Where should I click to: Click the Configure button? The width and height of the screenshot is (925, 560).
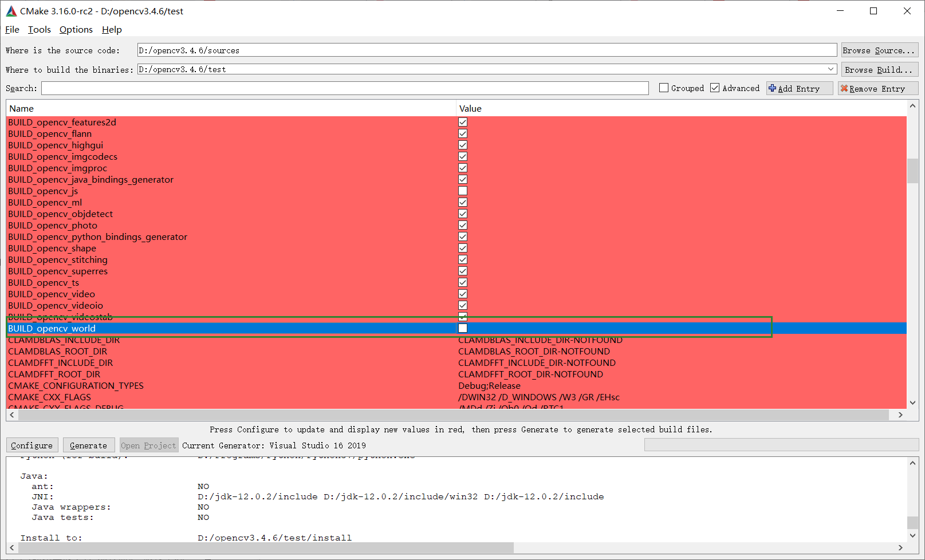click(32, 445)
